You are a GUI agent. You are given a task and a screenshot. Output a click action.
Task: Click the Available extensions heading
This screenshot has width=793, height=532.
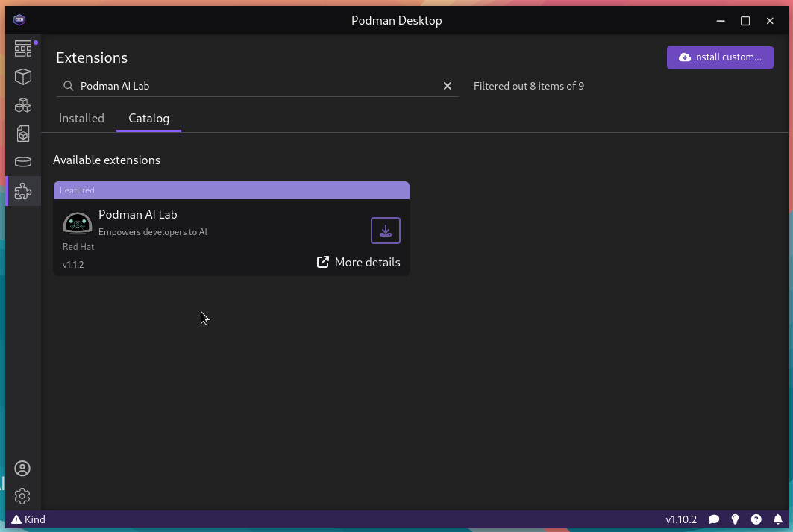[x=107, y=160]
